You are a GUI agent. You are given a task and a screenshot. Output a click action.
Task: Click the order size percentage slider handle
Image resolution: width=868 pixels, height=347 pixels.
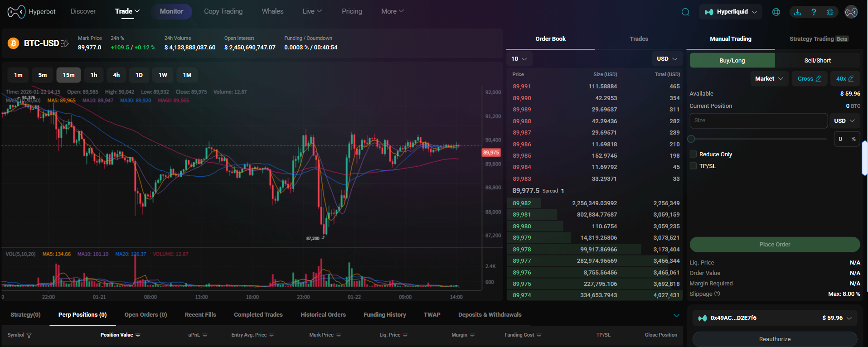click(691, 139)
